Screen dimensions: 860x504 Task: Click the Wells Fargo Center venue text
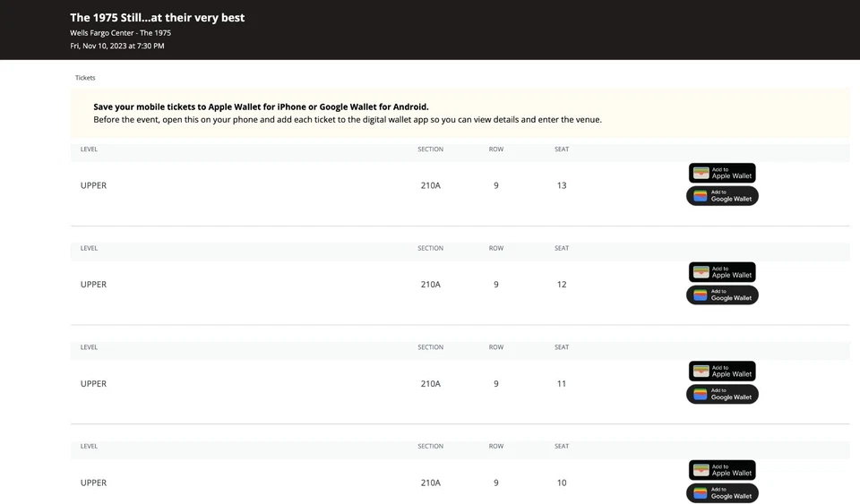[x=120, y=32]
